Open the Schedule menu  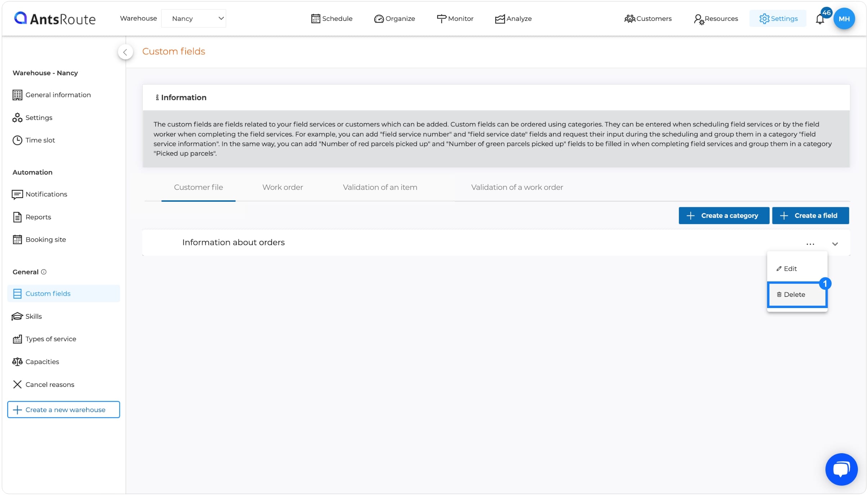(x=331, y=18)
